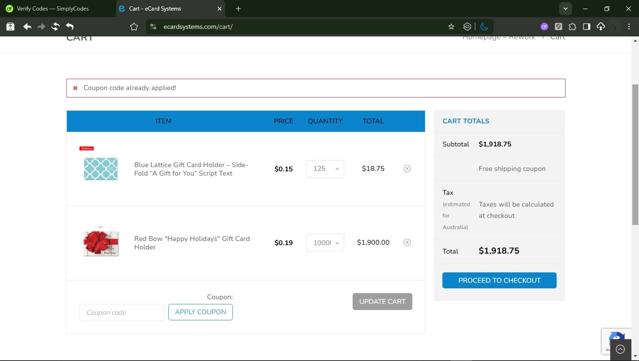Viewport: 639px width, 361px height.
Task: Open the purple profile avatar icon
Action: [x=544, y=26]
